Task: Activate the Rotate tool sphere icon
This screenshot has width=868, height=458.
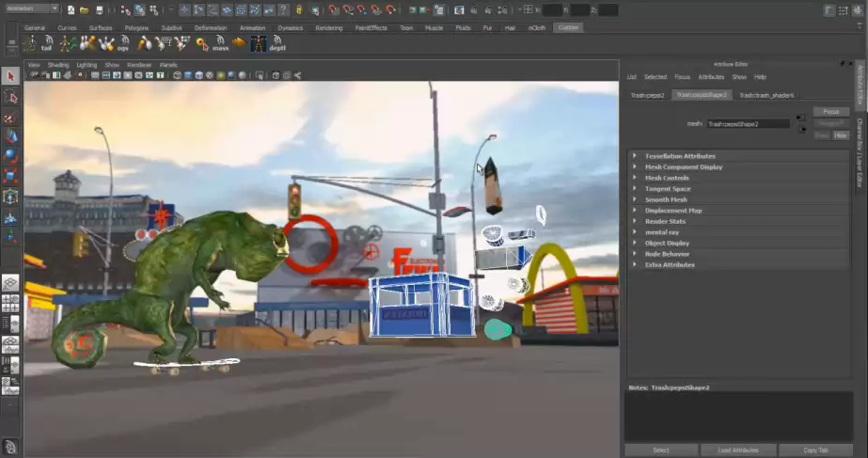Action: [10, 157]
